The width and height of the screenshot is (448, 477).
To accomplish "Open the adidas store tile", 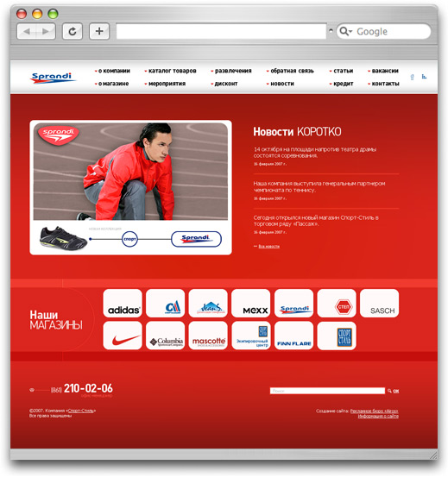I will 123,304.
